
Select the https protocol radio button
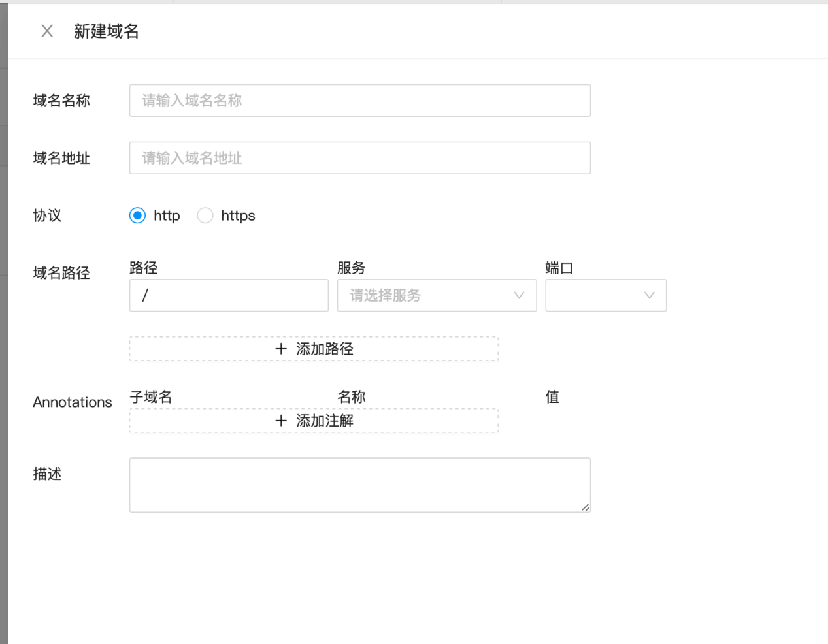tap(205, 216)
